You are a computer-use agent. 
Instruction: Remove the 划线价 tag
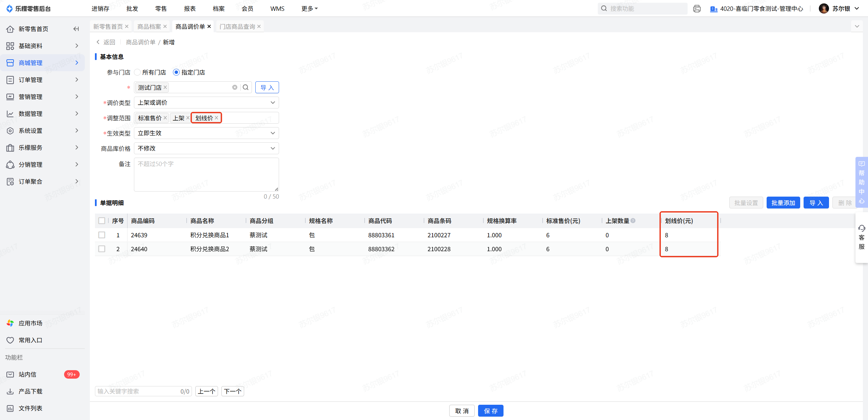(217, 118)
